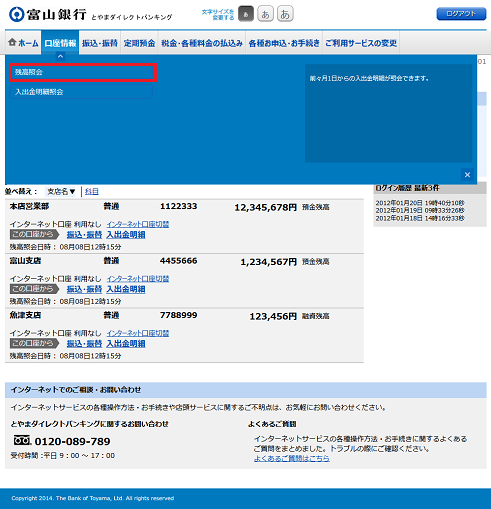Screen dimensions: 491x509
Task: Select the large font size button
Action: click(285, 14)
